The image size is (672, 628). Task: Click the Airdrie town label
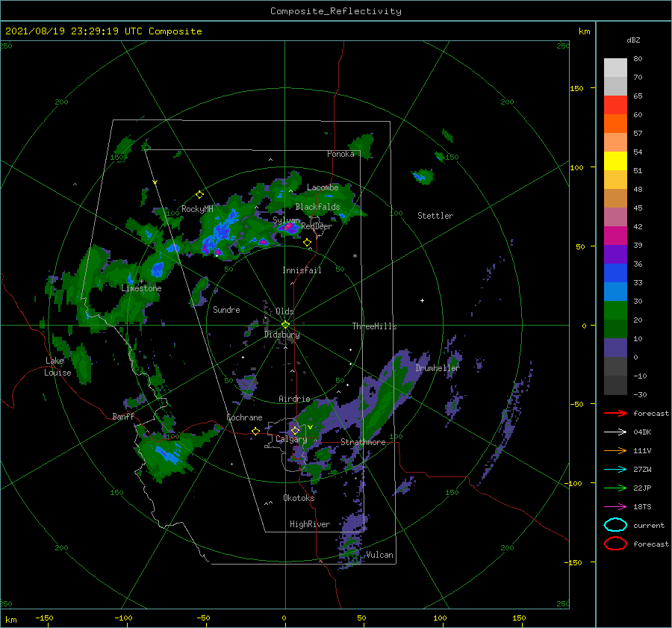coord(294,399)
